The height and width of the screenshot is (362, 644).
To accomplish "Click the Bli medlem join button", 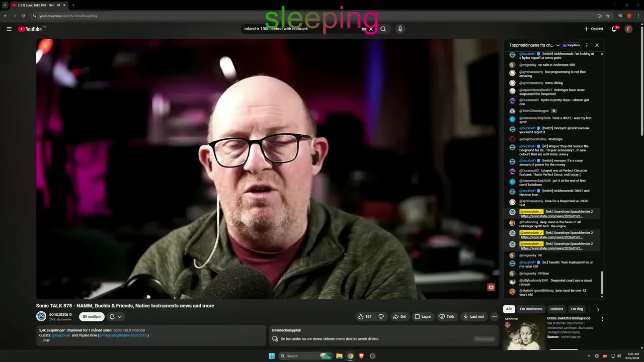I will [x=92, y=317].
